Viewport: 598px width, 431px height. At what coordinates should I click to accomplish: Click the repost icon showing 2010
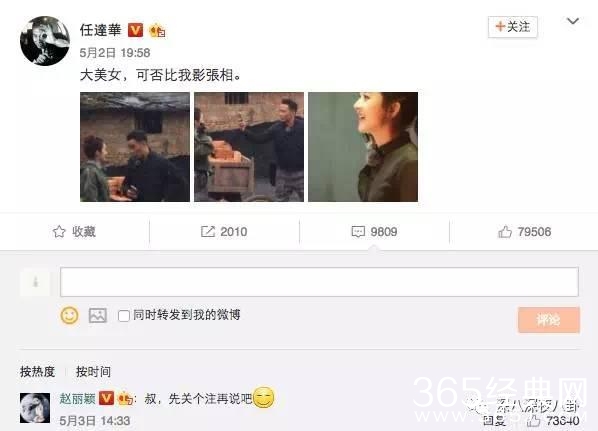(208, 232)
